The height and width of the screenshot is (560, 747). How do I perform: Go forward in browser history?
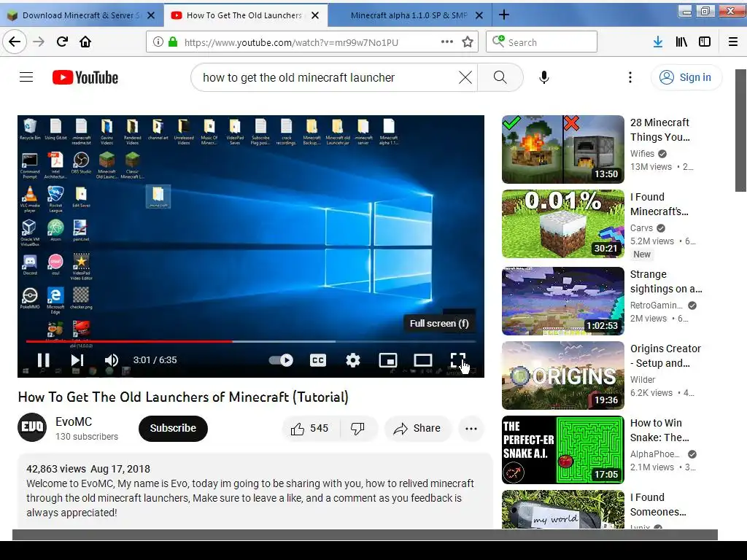(39, 42)
